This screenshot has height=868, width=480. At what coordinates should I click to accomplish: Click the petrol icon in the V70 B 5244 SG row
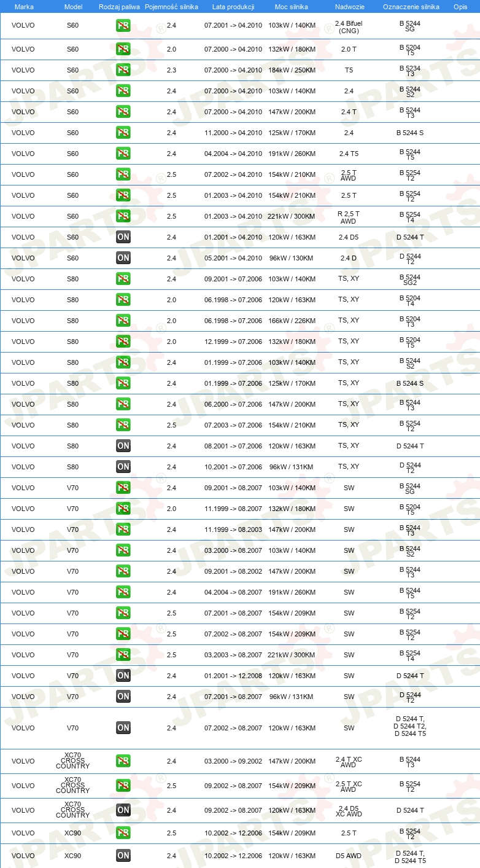(x=123, y=488)
